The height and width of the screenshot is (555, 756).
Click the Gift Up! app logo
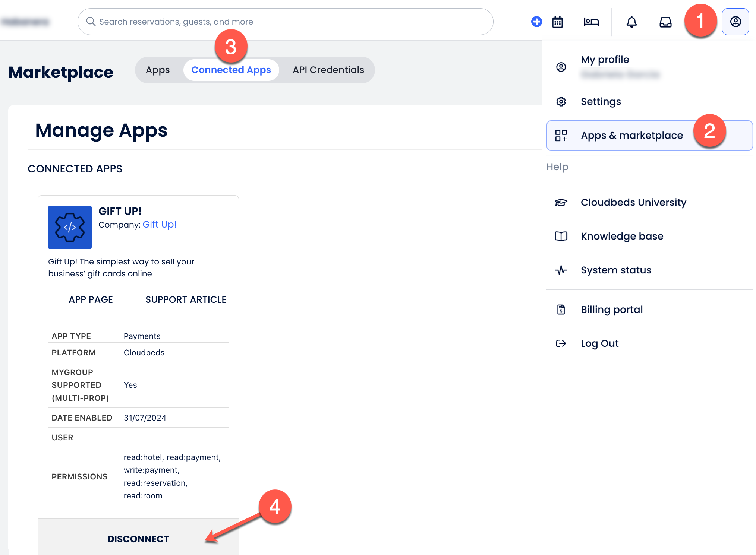click(x=70, y=227)
